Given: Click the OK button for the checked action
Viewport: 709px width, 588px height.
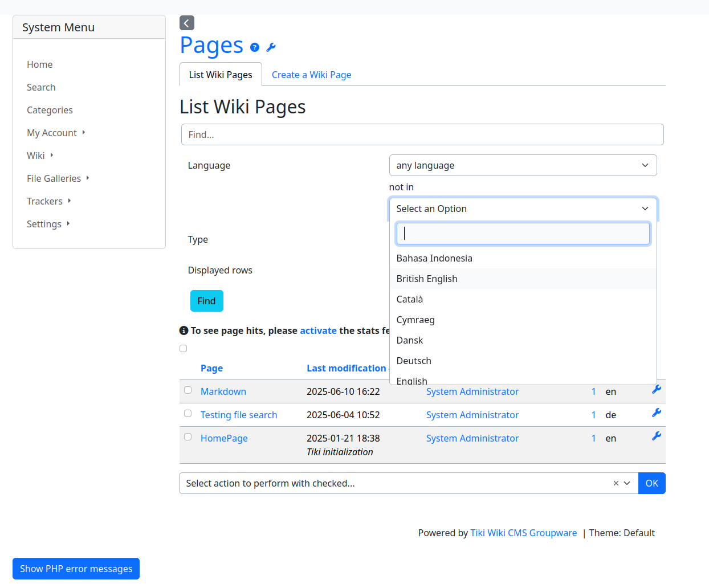Looking at the screenshot, I should pyautogui.click(x=651, y=483).
